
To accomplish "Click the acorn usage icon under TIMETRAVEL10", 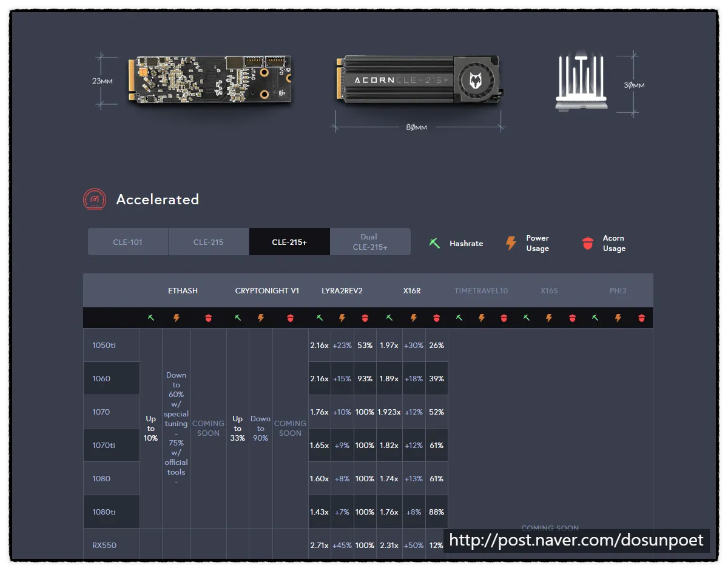I will point(504,318).
